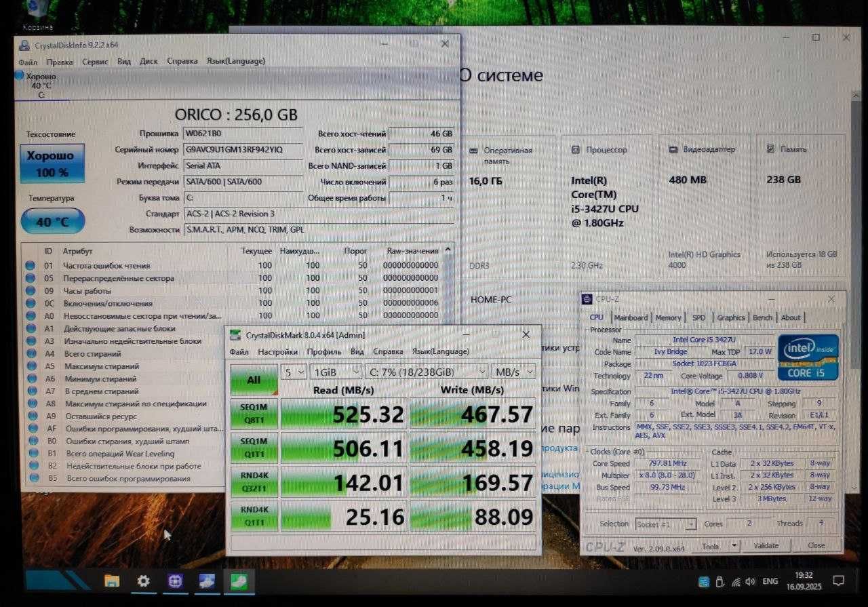Select disk C: status icon in CrystalDiskInfo
This screenshot has height=607, width=868.
click(19, 76)
